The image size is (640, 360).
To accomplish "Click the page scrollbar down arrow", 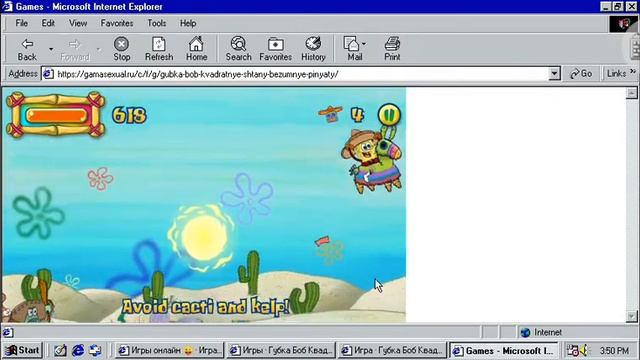I will (x=631, y=316).
